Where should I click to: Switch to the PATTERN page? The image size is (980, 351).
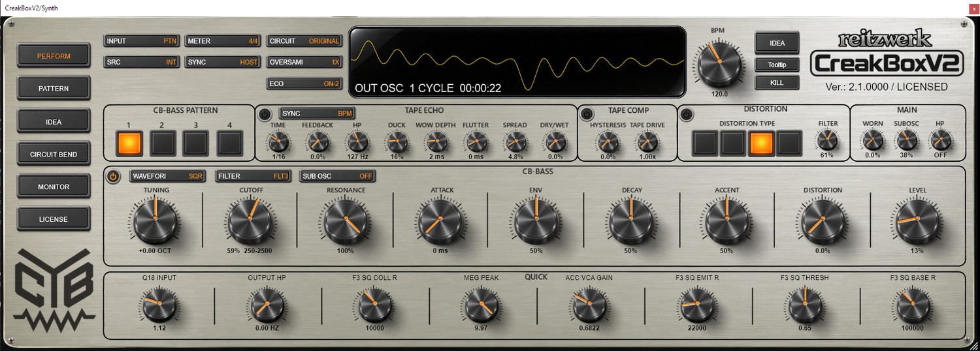[54, 89]
